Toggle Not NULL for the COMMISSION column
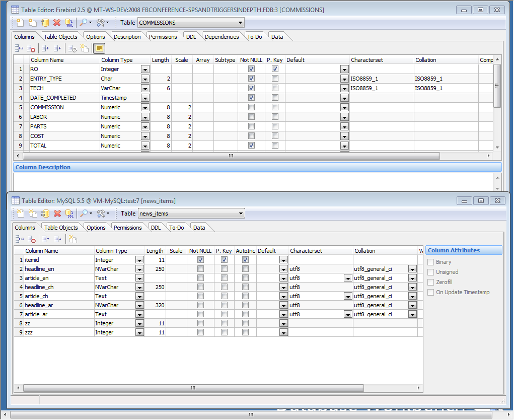Viewport: 514px width, 420px height. (x=251, y=107)
